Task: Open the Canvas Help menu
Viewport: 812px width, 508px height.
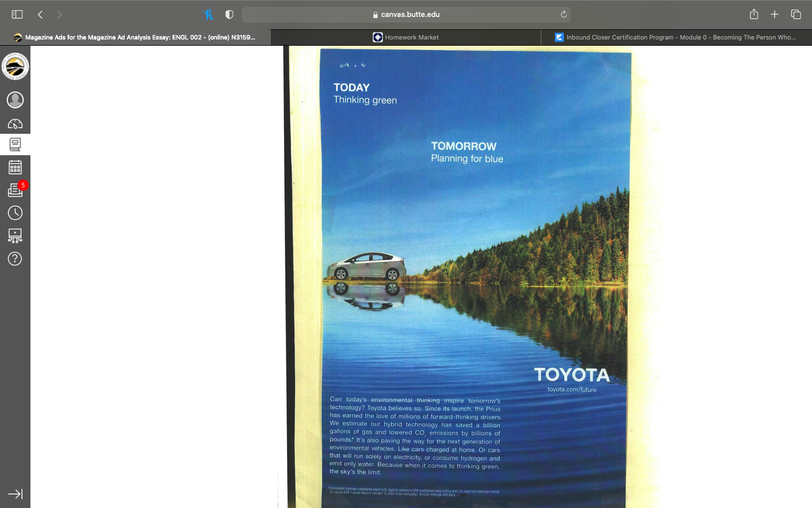Action: [x=15, y=259]
